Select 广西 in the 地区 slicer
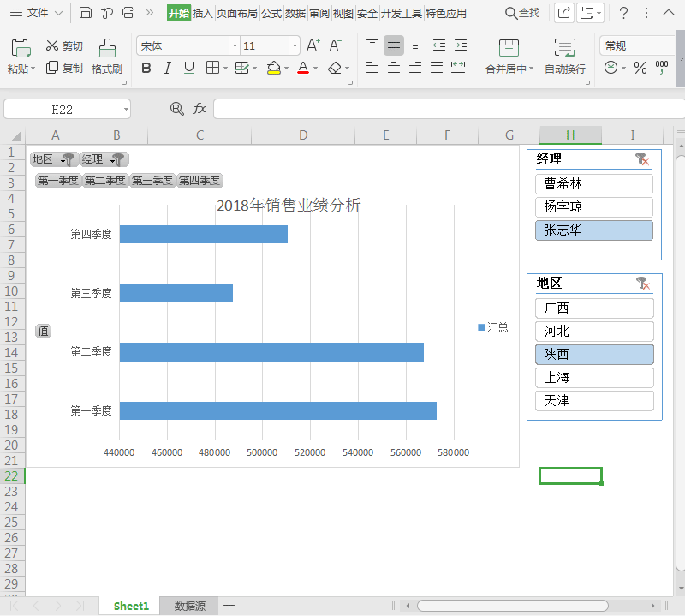 [x=594, y=308]
